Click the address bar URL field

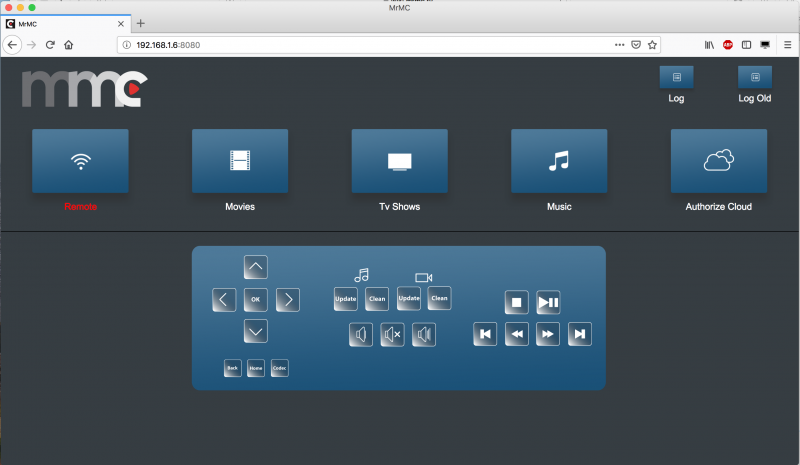click(360, 45)
